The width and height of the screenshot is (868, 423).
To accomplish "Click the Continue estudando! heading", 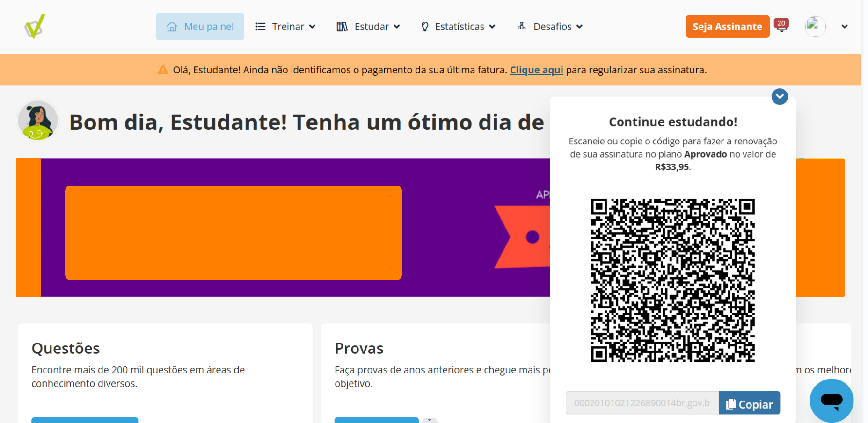I will point(673,122).
